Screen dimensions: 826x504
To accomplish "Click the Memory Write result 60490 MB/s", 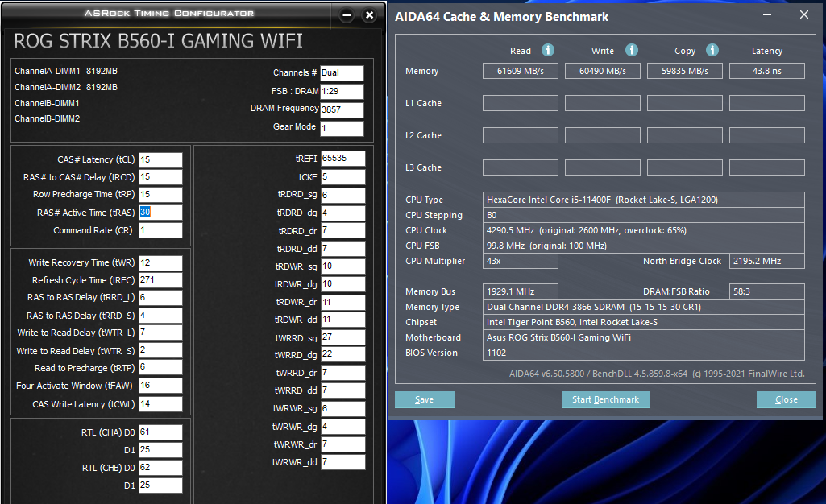I will point(603,71).
